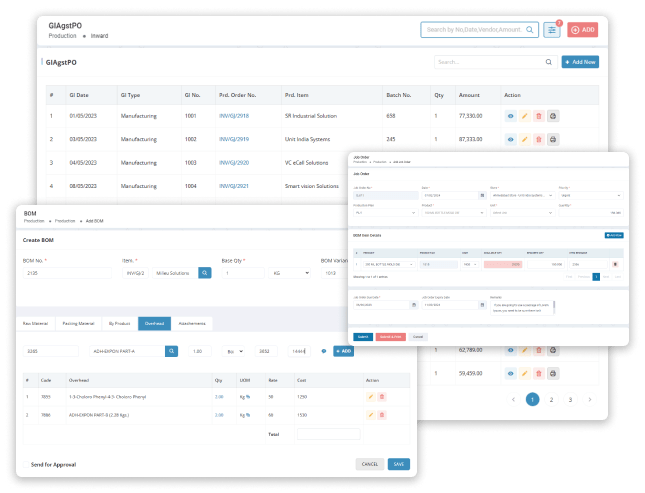
Task: Go to pagination page 3
Action: pos(570,400)
